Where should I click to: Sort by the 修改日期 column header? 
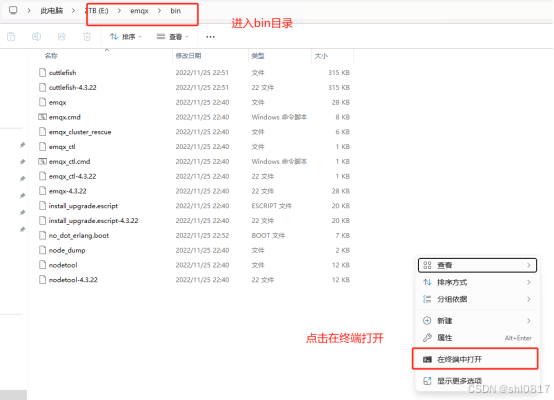[x=188, y=55]
